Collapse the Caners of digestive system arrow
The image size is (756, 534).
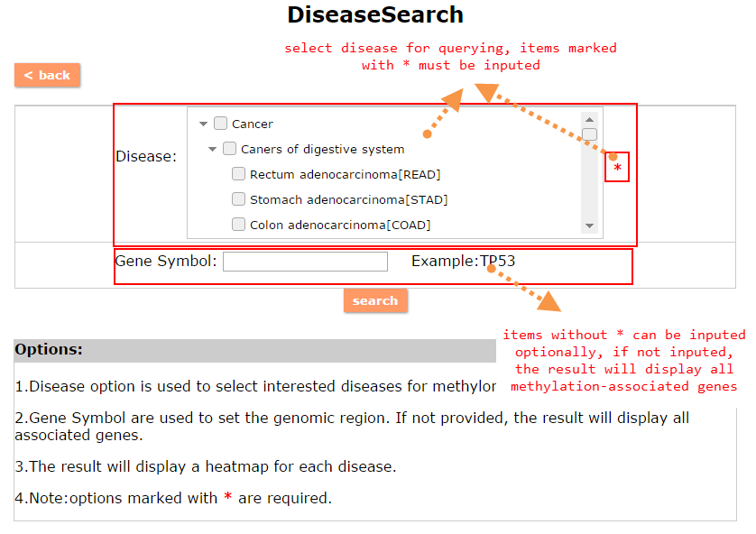[x=213, y=149]
